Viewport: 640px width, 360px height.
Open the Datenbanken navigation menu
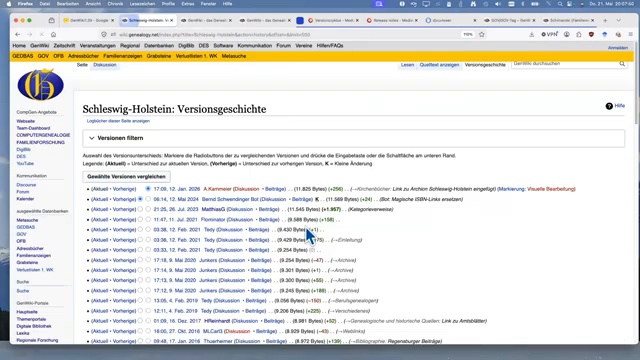(x=159, y=46)
